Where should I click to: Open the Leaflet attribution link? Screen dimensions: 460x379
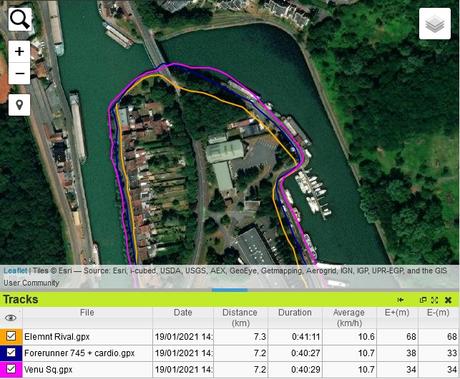coord(15,270)
